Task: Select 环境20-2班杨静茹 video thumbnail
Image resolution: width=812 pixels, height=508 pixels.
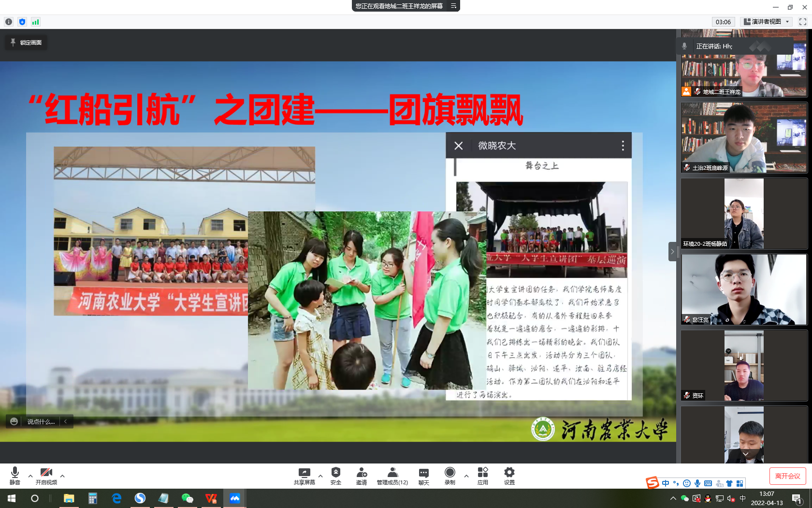Action: (x=743, y=213)
